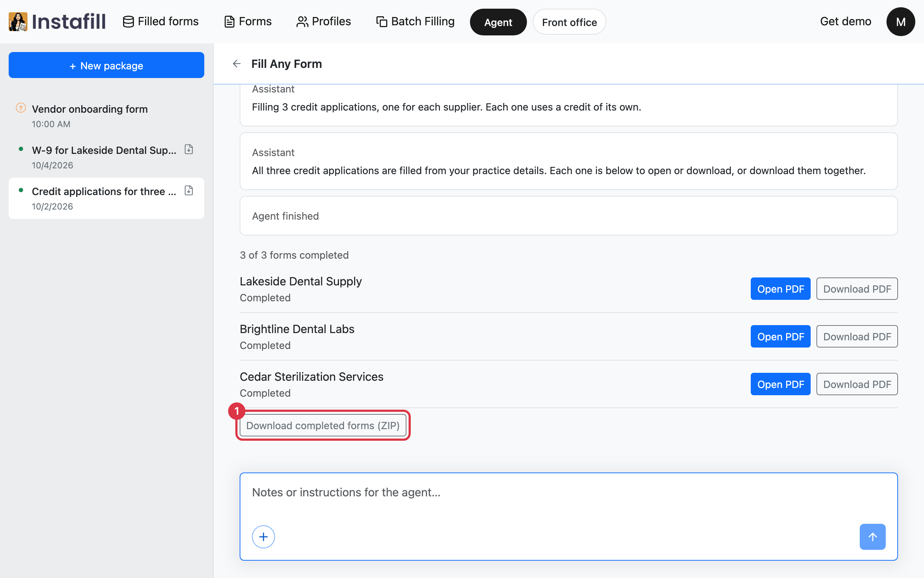Click the Agent finished status message
The width and height of the screenshot is (924, 578).
[568, 216]
